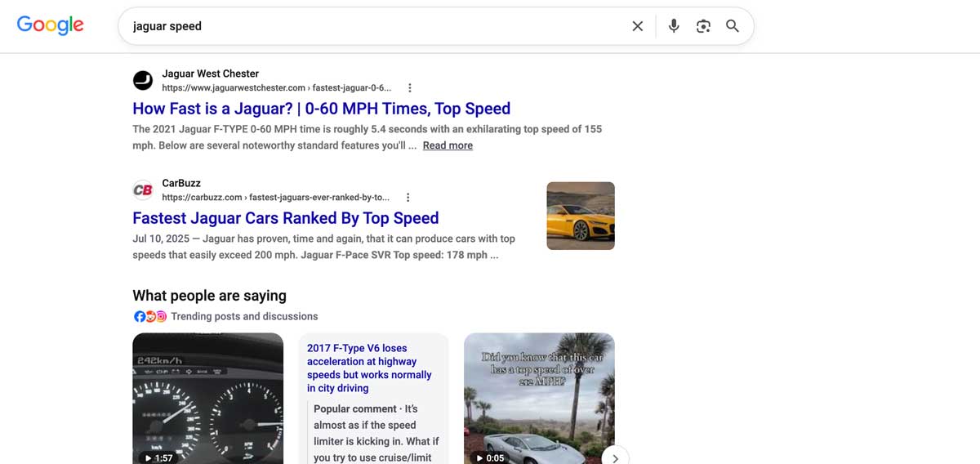Open more options for Jaguar West Chester result
The image size is (980, 464).
click(410, 87)
